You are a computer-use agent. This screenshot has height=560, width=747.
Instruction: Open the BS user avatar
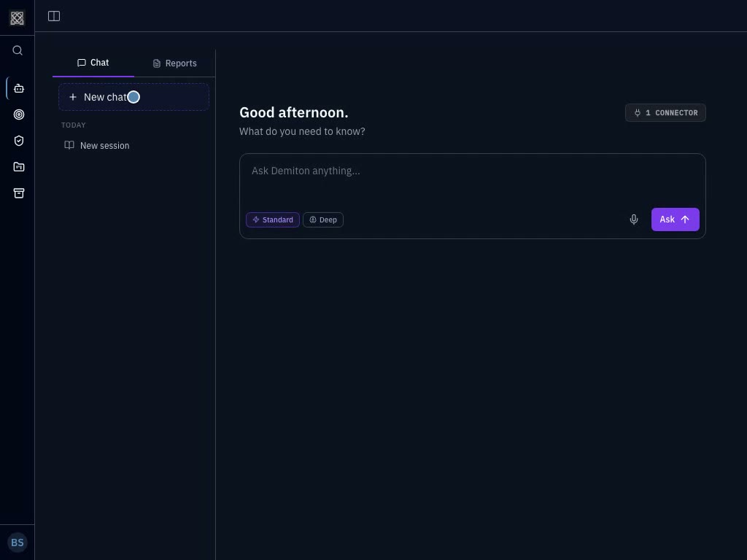(18, 542)
